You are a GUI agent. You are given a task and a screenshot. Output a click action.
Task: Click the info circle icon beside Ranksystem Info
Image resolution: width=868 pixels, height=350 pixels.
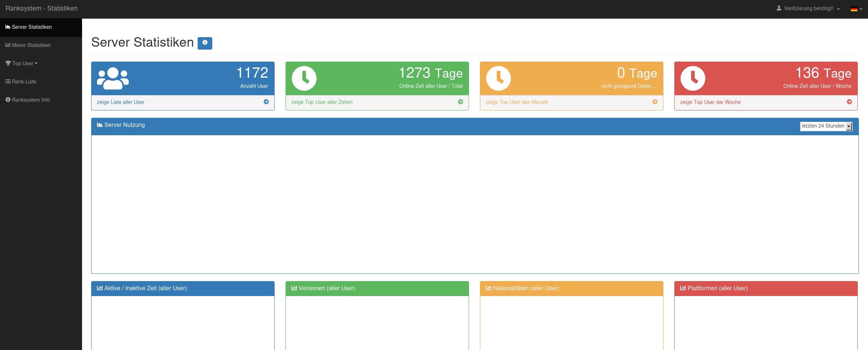pyautogui.click(x=8, y=100)
